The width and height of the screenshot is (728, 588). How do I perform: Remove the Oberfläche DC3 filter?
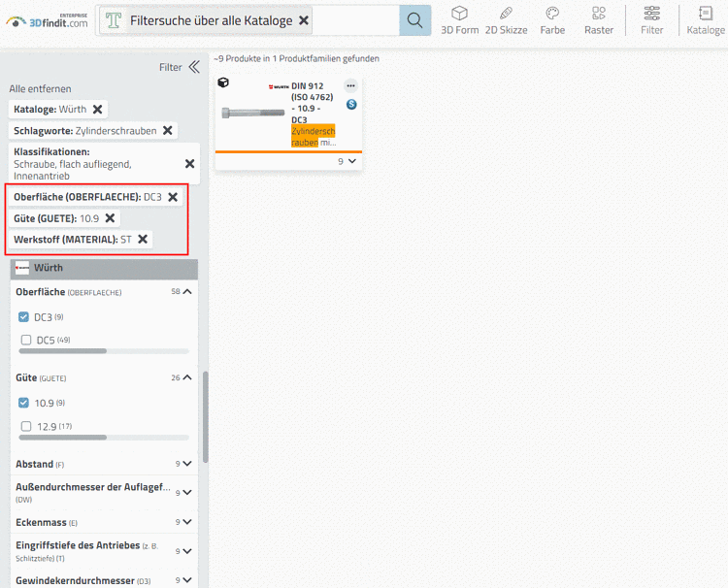173,197
